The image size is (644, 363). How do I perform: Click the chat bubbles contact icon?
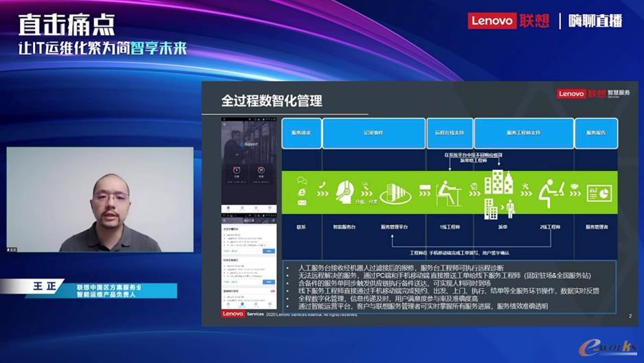tap(302, 180)
